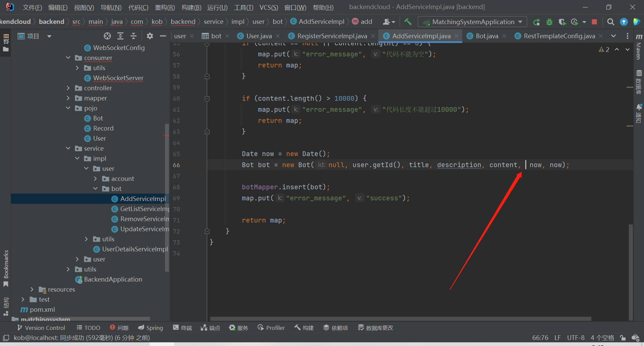Open the Notifications side panel
The image size is (644, 346).
(639, 113)
